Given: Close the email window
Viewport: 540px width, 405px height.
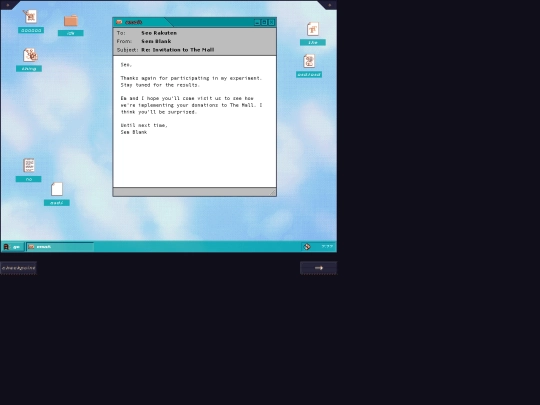Looking at the screenshot, I should coord(271,22).
